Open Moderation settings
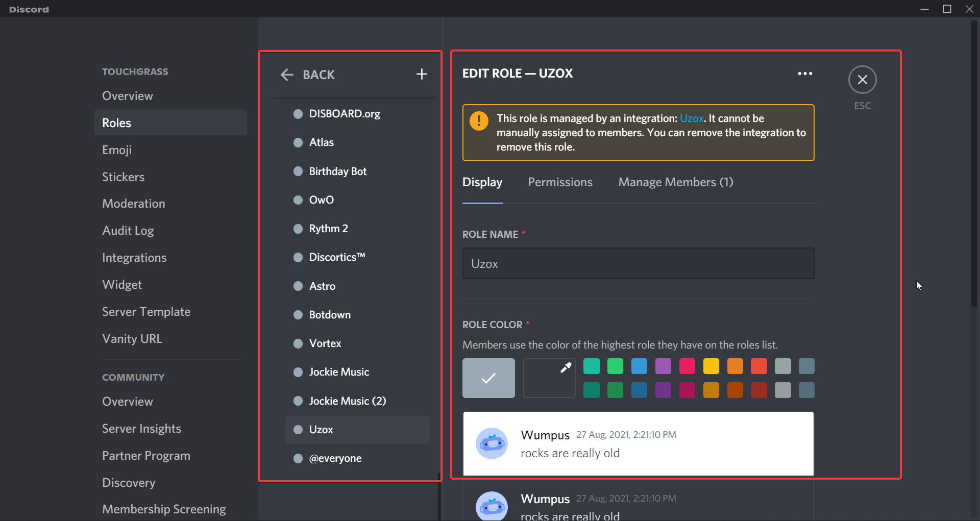 click(x=170, y=204)
